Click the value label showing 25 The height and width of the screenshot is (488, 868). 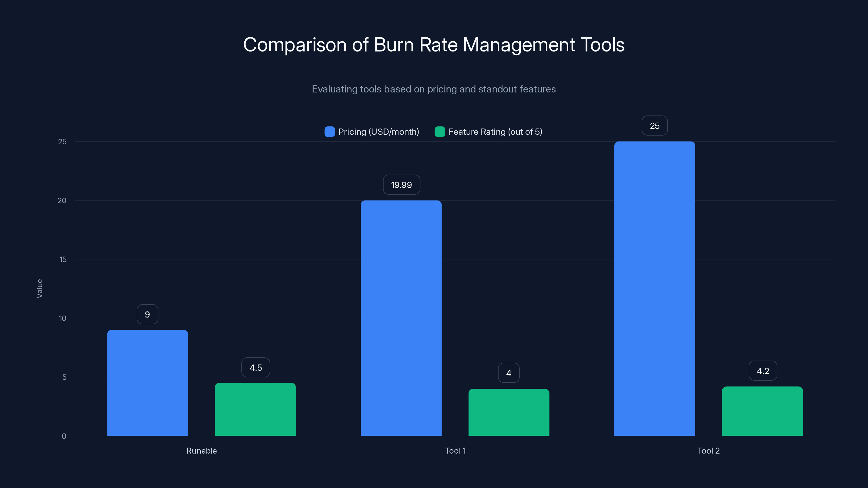click(x=654, y=126)
